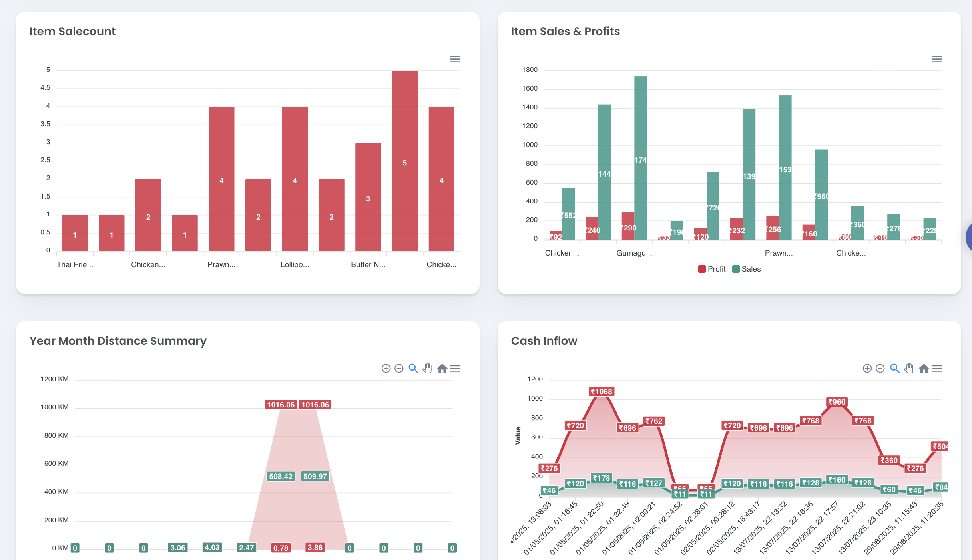Image resolution: width=972 pixels, height=560 pixels.
Task: Zoom out on the Distance Summary chart
Action: tap(399, 368)
